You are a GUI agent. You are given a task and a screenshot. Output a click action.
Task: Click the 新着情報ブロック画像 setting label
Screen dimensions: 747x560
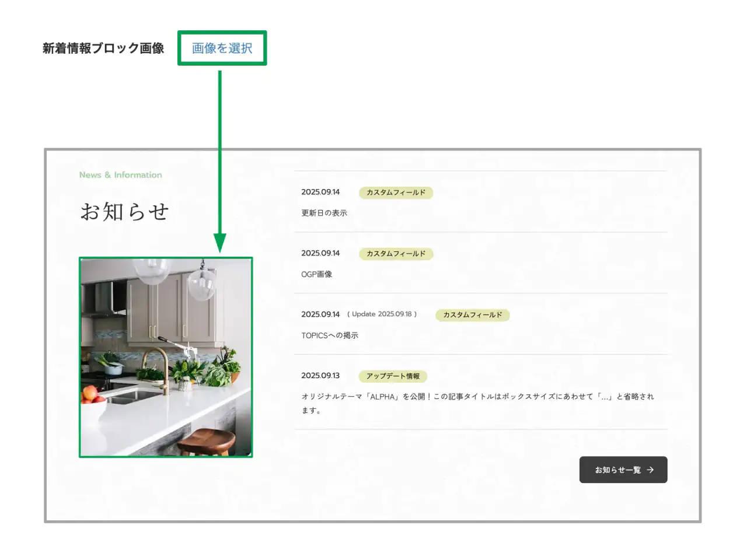[103, 48]
